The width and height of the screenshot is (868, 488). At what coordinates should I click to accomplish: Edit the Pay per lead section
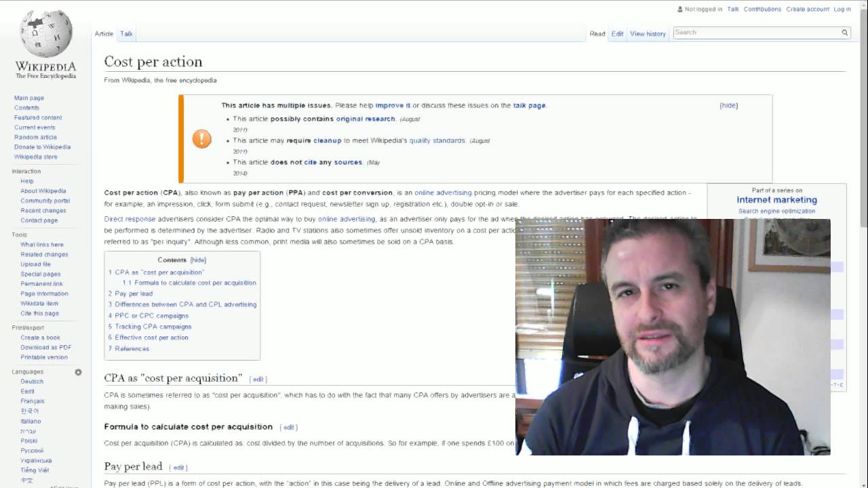[x=178, y=468]
